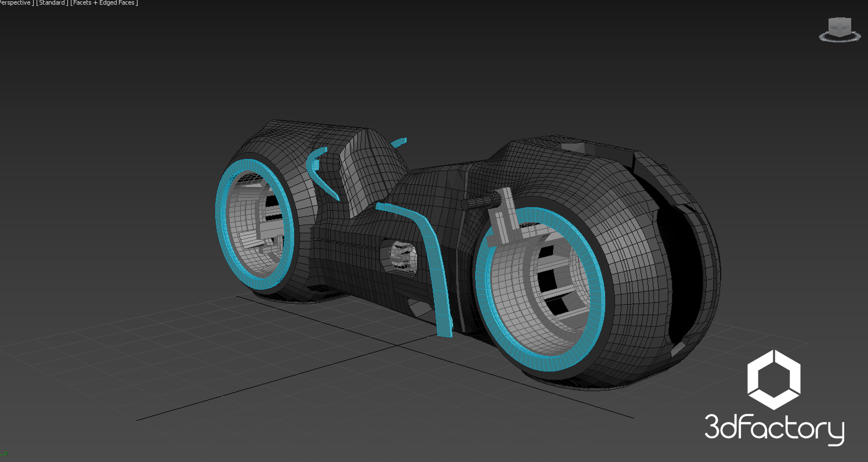Click the Perspective label in the viewport header
Image resolution: width=868 pixels, height=462 pixels.
15,2
